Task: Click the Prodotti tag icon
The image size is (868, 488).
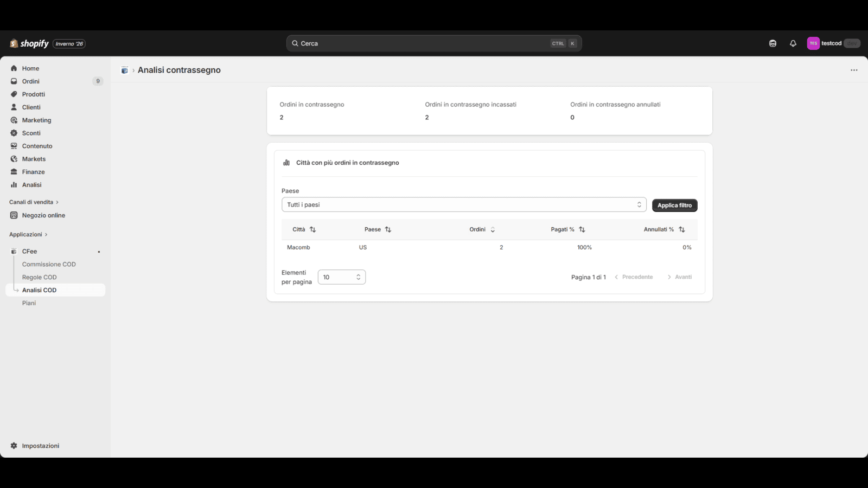Action: 14,94
